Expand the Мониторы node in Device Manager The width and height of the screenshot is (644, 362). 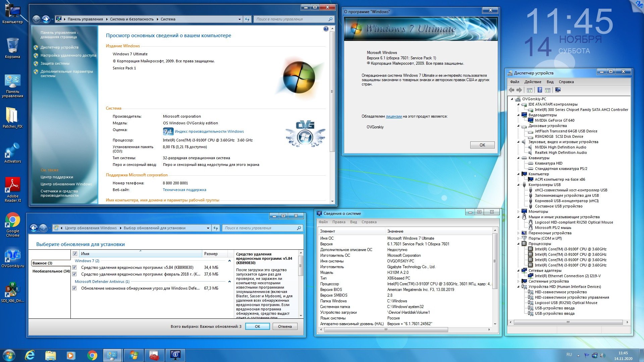pyautogui.click(x=518, y=212)
